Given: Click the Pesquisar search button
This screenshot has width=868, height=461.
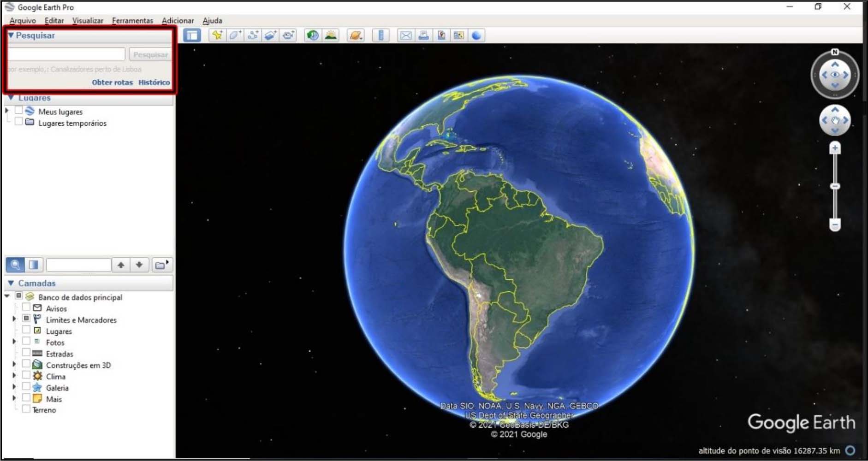Looking at the screenshot, I should point(150,54).
